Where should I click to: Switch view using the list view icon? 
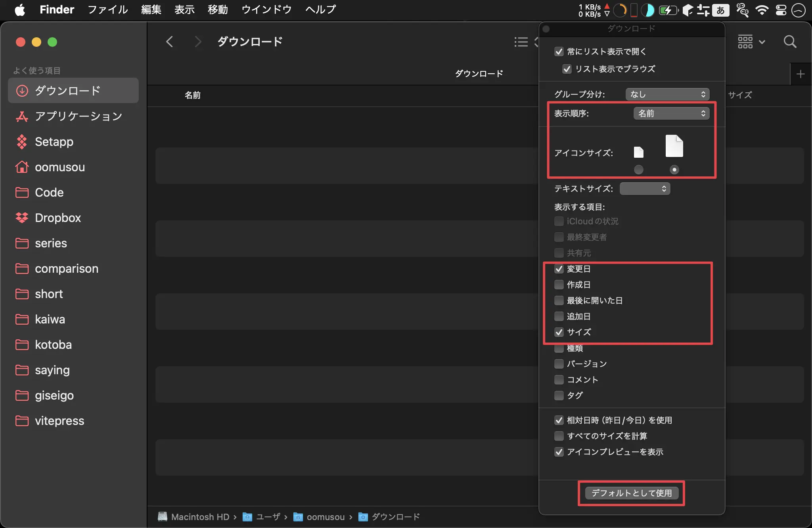pyautogui.click(x=521, y=42)
